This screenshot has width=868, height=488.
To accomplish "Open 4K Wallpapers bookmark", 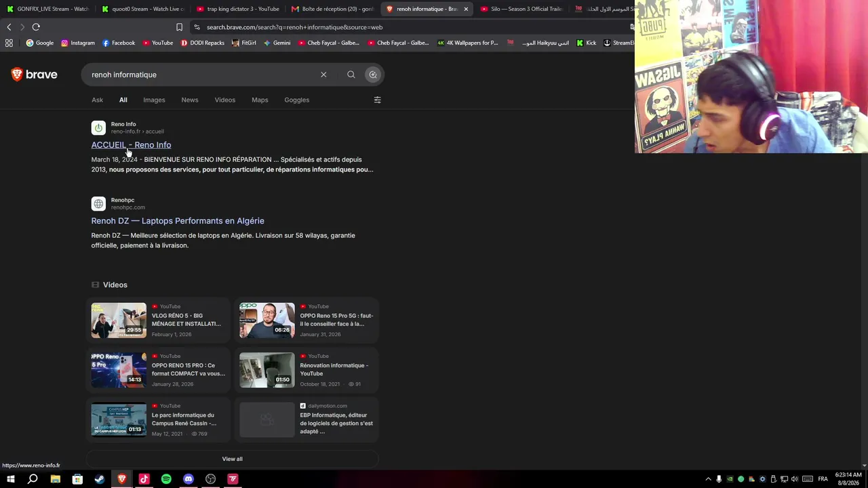I will [467, 43].
